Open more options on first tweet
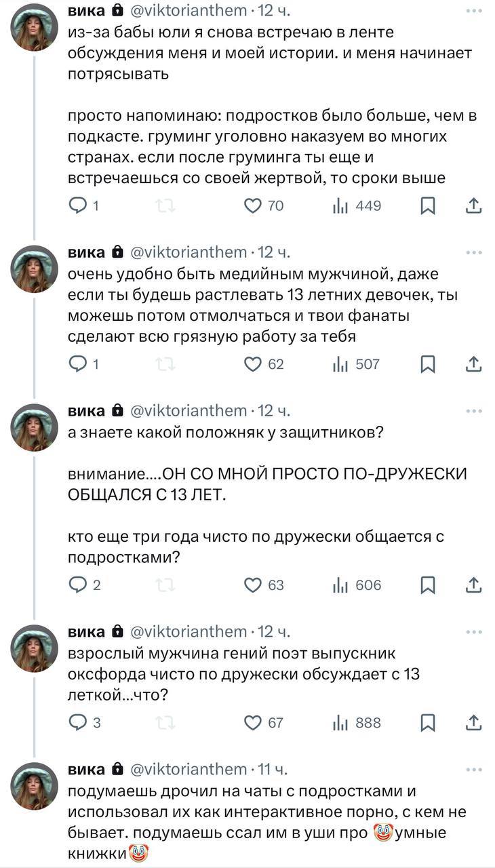The height and width of the screenshot is (868, 495). pyautogui.click(x=473, y=11)
